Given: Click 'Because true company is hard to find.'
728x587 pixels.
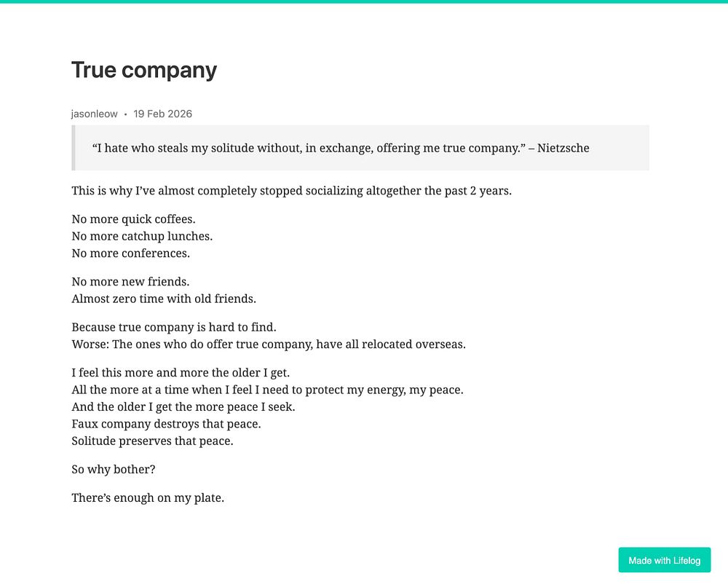Looking at the screenshot, I should (x=174, y=328).
